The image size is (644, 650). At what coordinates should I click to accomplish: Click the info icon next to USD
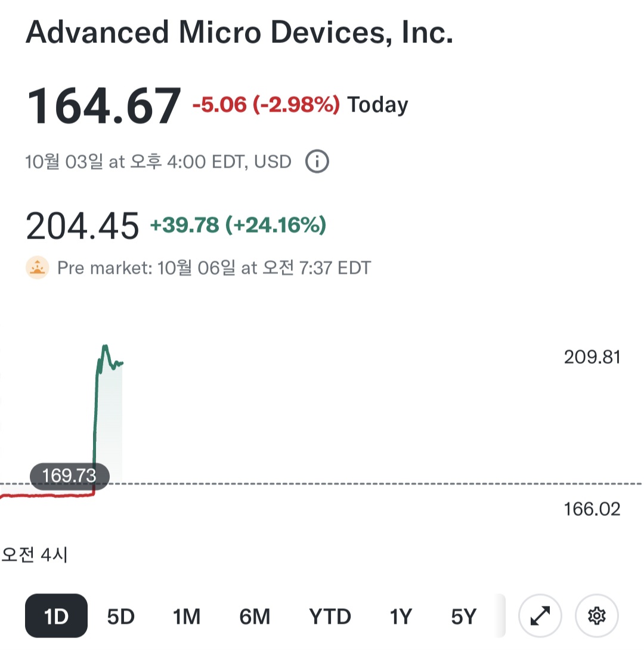(317, 162)
